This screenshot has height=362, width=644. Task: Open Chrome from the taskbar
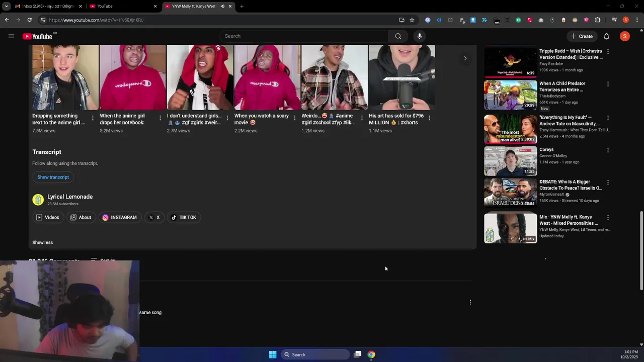point(371,354)
